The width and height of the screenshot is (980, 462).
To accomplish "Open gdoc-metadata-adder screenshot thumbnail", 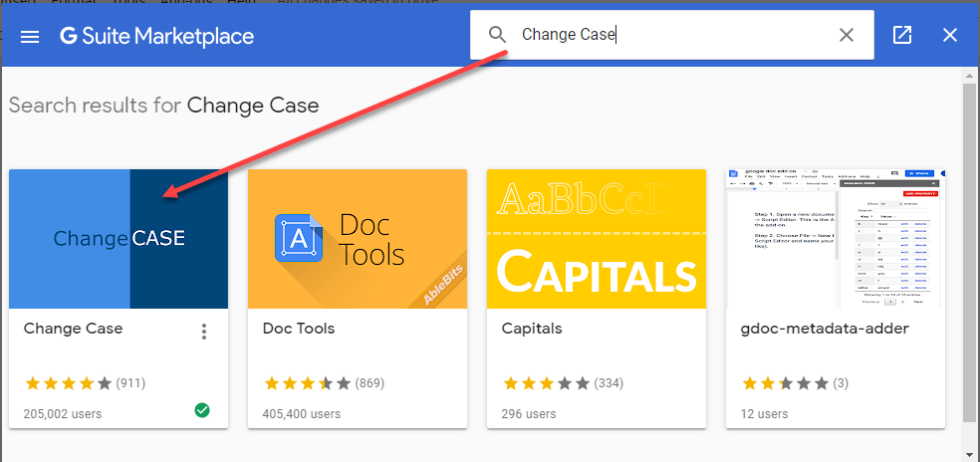I will tap(836, 239).
